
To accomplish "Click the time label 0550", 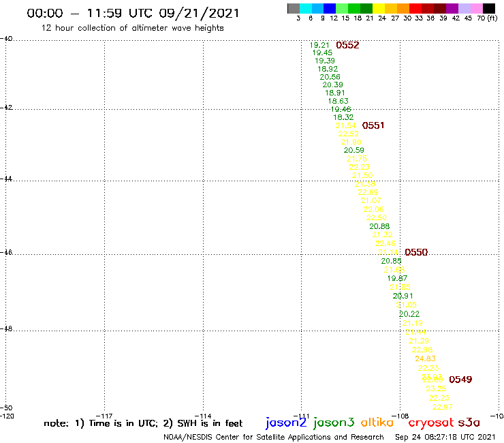I will (416, 252).
